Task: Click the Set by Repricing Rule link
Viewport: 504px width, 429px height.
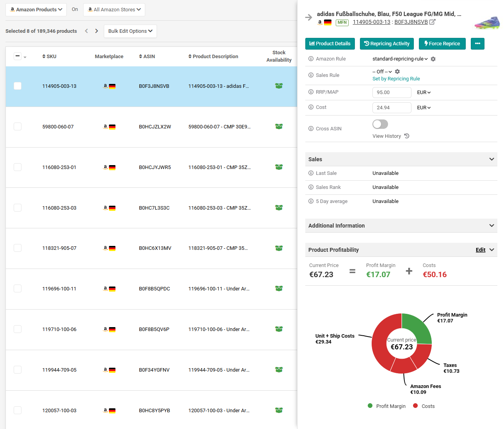Action: tap(396, 79)
